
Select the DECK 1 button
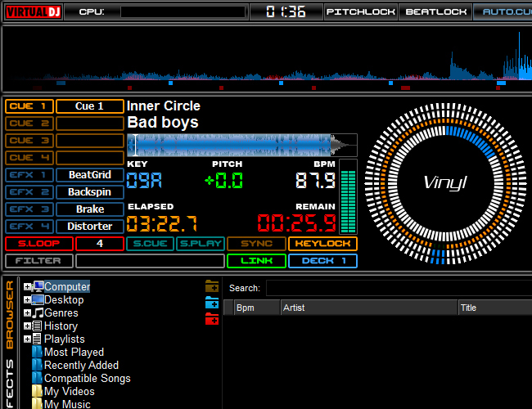pos(322,261)
